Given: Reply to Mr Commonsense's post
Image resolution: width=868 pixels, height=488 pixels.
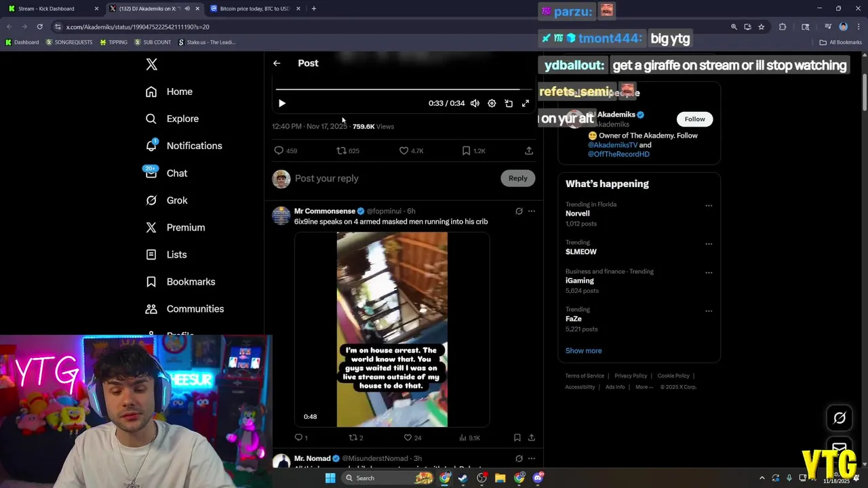Looking at the screenshot, I should coord(301,438).
